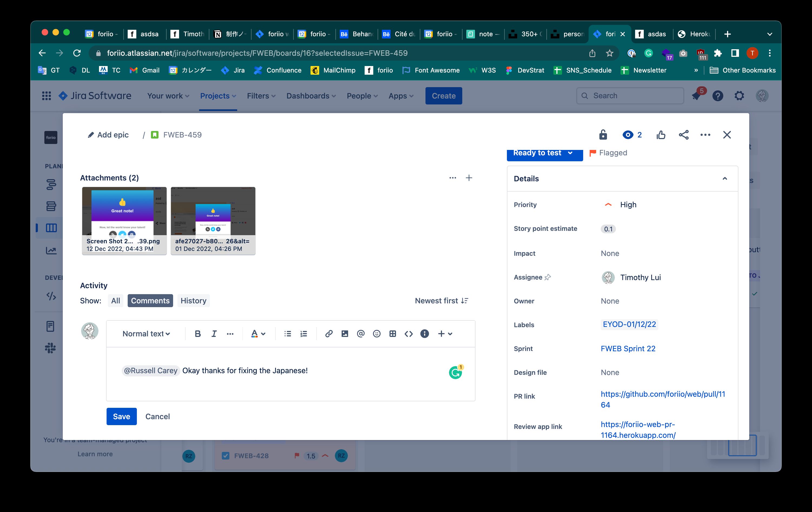Save the comment reply
The width and height of the screenshot is (812, 512).
[121, 416]
